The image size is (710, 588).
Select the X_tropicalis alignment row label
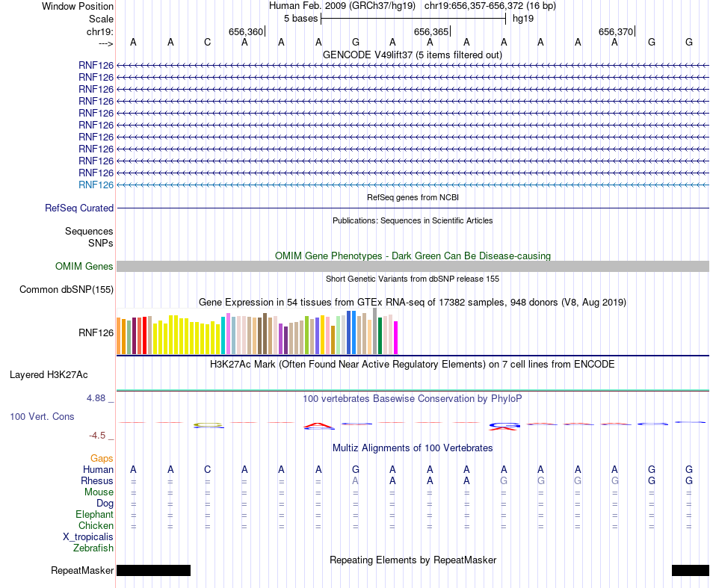(88, 537)
